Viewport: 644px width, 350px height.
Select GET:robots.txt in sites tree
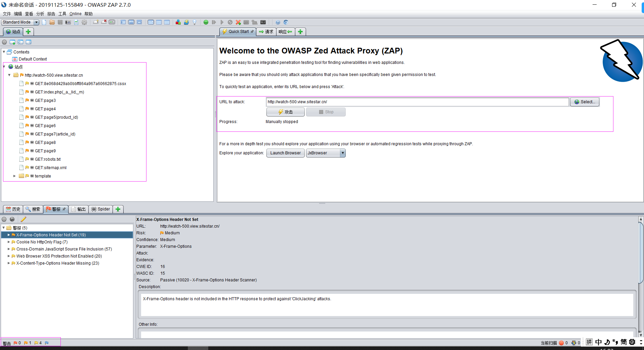48,159
